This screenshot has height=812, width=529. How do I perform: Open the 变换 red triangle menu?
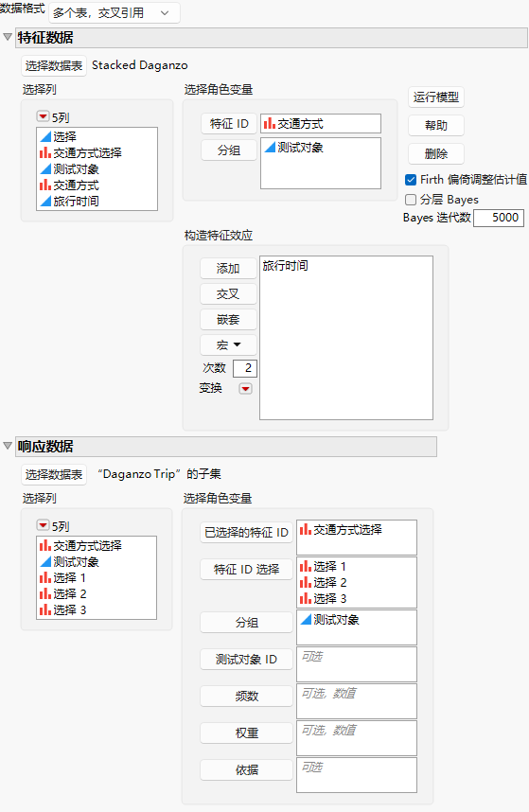pyautogui.click(x=245, y=388)
